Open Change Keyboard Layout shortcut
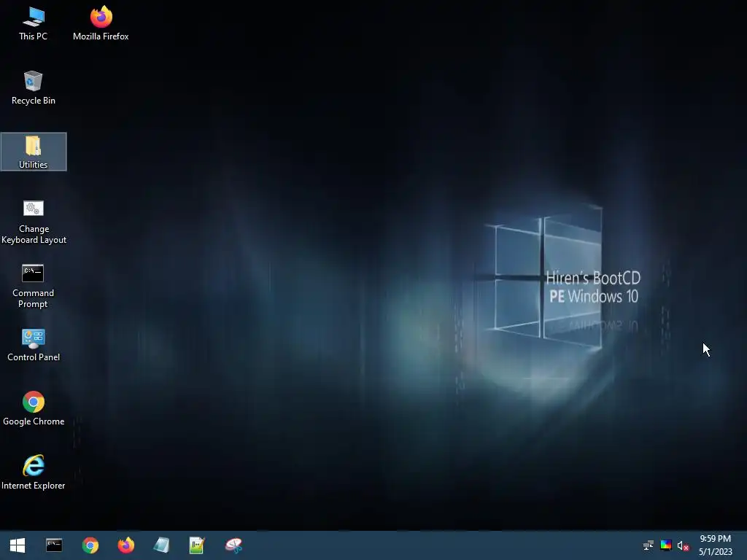 pyautogui.click(x=34, y=222)
